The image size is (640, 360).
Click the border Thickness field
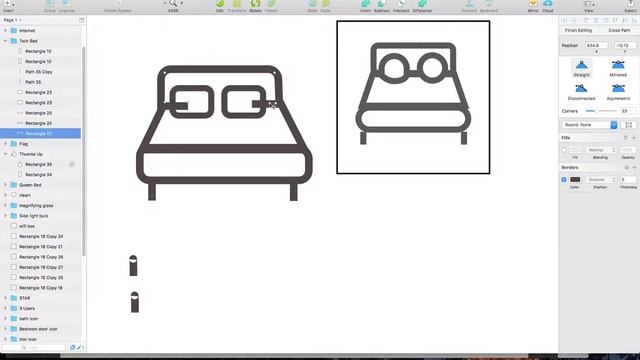click(627, 180)
